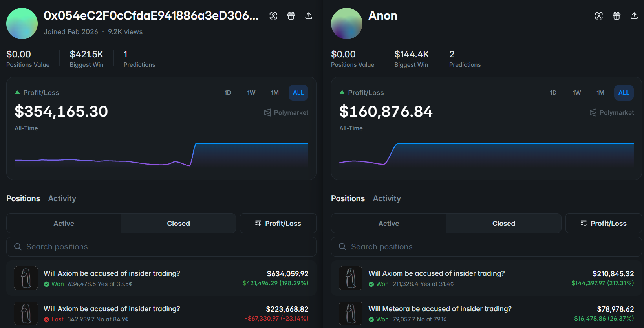Open Meteora insider trading market

click(x=440, y=309)
